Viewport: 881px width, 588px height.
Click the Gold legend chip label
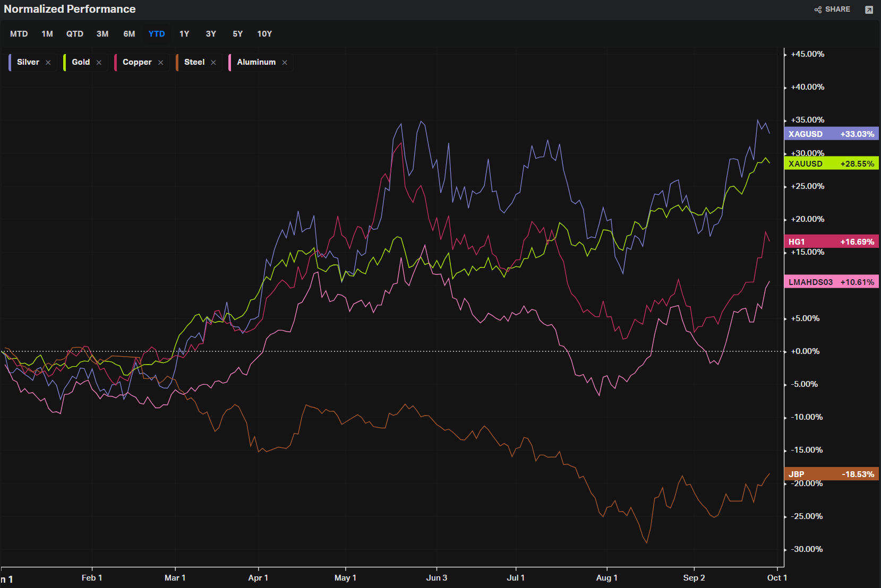click(81, 62)
